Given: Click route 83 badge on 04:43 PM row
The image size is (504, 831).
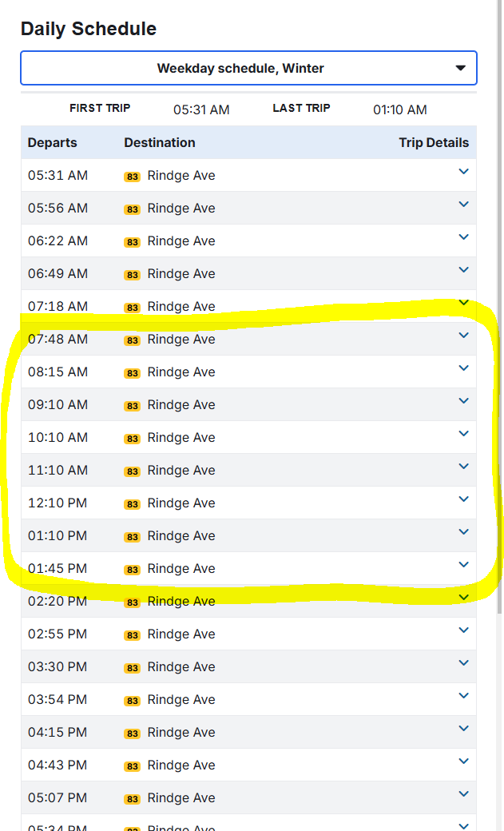Looking at the screenshot, I should (x=133, y=766).
